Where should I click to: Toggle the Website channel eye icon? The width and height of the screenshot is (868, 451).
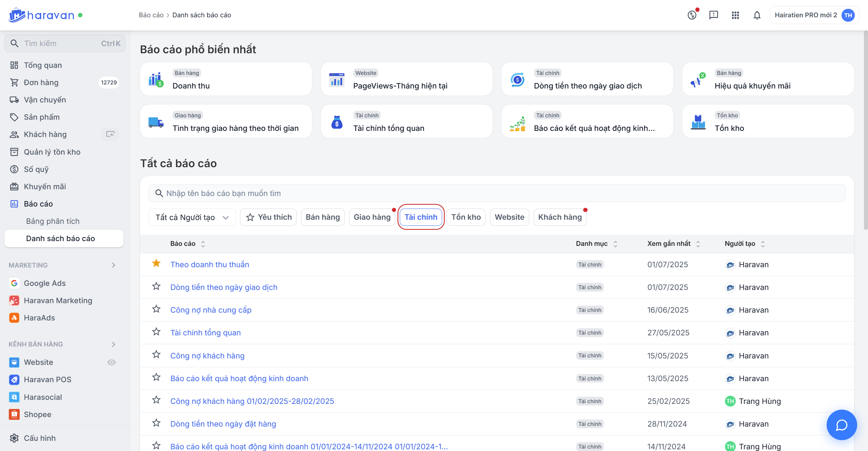(x=111, y=362)
